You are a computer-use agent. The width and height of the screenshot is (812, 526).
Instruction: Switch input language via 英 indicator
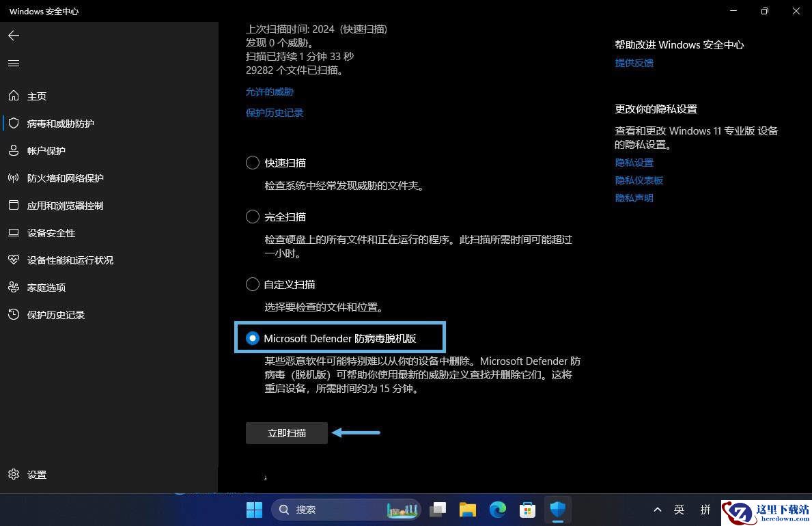(680, 510)
